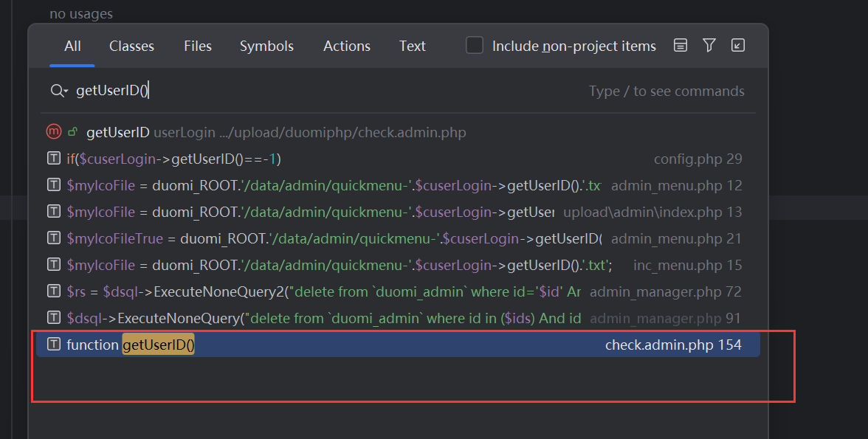Open the search history magnifier dropdown
Viewport: 868px width, 439px height.
tap(59, 91)
